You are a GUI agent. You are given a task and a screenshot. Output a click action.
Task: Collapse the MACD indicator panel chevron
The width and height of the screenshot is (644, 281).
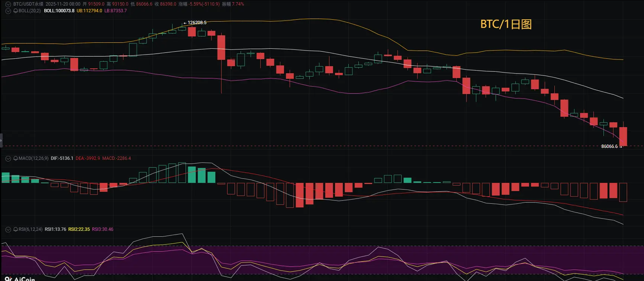tap(8, 158)
